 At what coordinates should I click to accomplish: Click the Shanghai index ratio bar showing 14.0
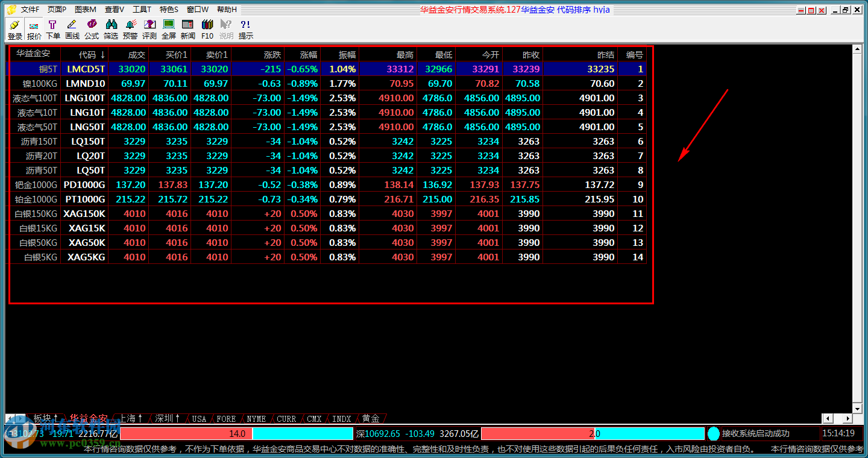click(x=236, y=433)
